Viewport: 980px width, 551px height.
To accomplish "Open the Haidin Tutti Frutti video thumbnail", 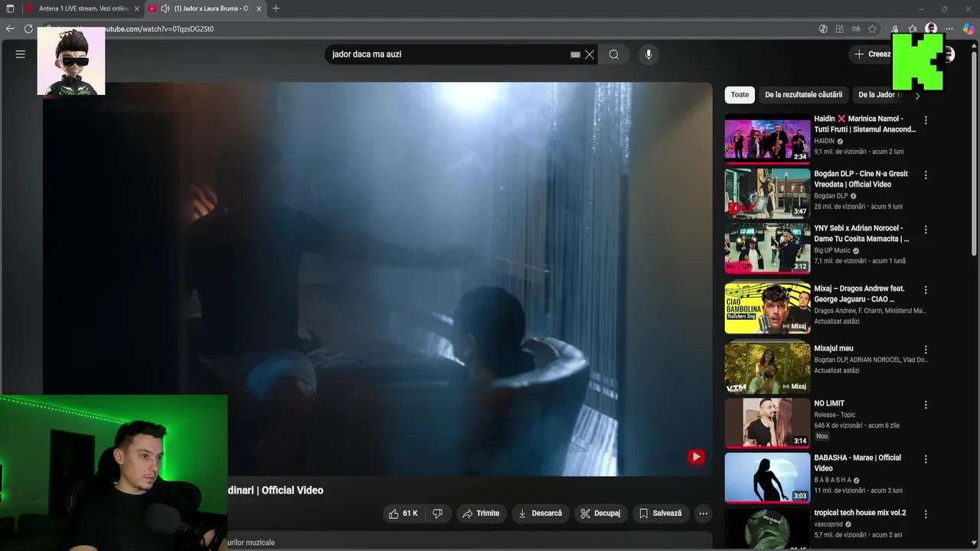I will pos(767,139).
